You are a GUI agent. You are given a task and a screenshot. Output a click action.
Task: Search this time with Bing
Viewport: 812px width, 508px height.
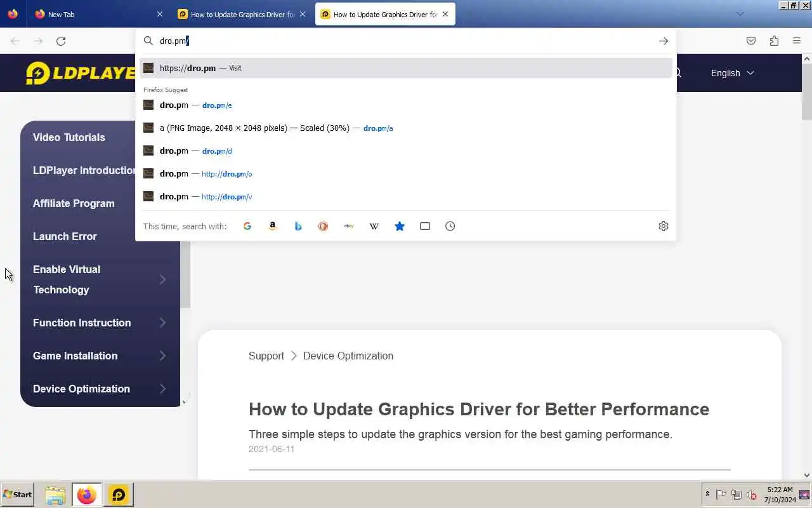click(x=298, y=226)
